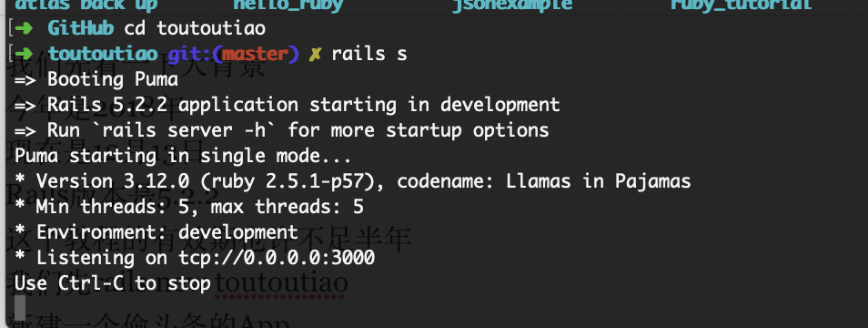Viewport: 868px width, 328px height.
Task: Click the ruby_tutorial directory name
Action: (x=741, y=5)
